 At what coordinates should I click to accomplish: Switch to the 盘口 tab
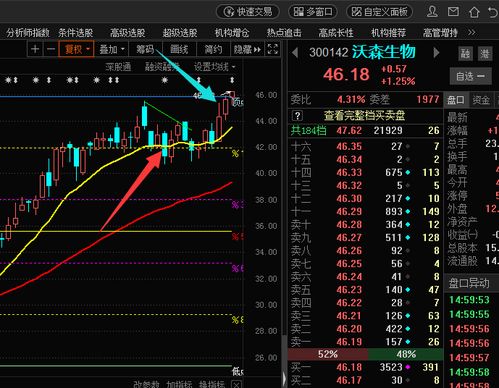456,100
